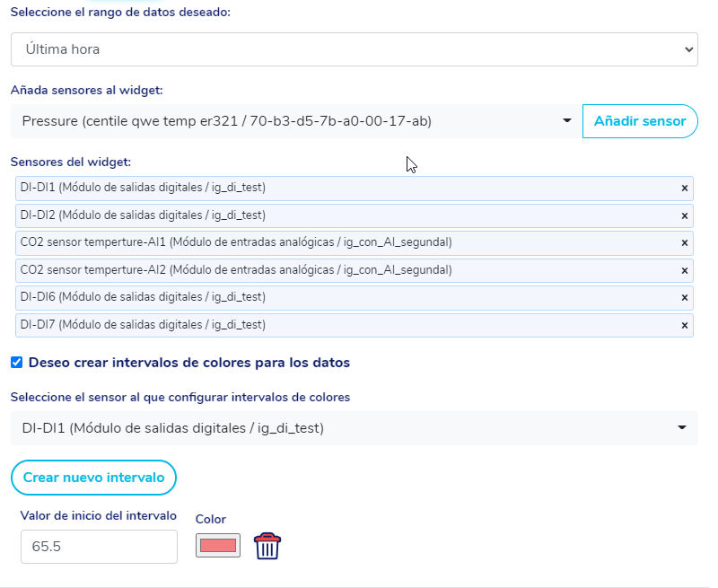Remove DI-DI1 sensor using its x icon

684,189
